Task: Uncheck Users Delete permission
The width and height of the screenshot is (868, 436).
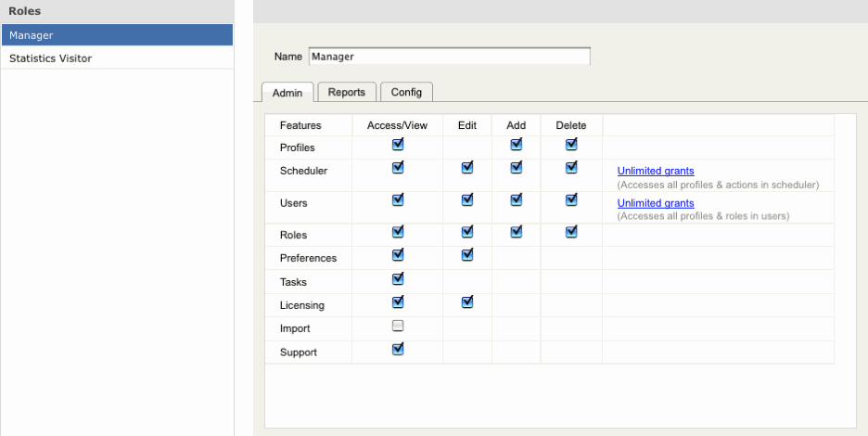Action: pyautogui.click(x=571, y=199)
